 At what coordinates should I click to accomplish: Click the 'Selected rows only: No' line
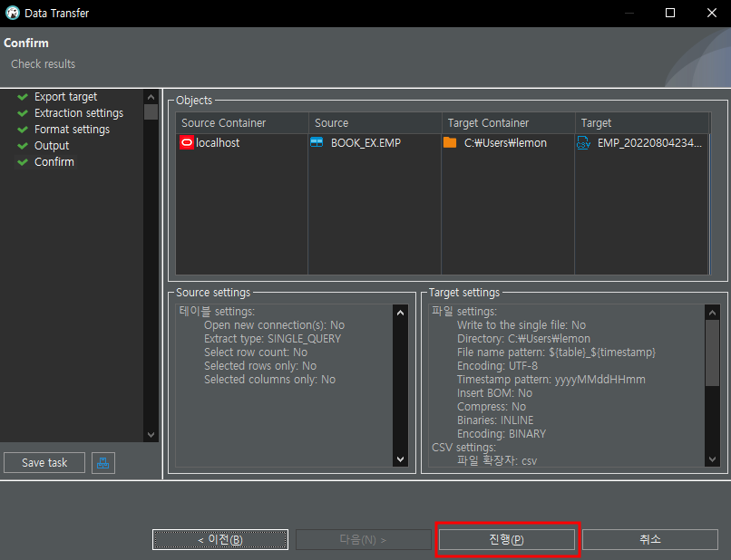coord(260,366)
